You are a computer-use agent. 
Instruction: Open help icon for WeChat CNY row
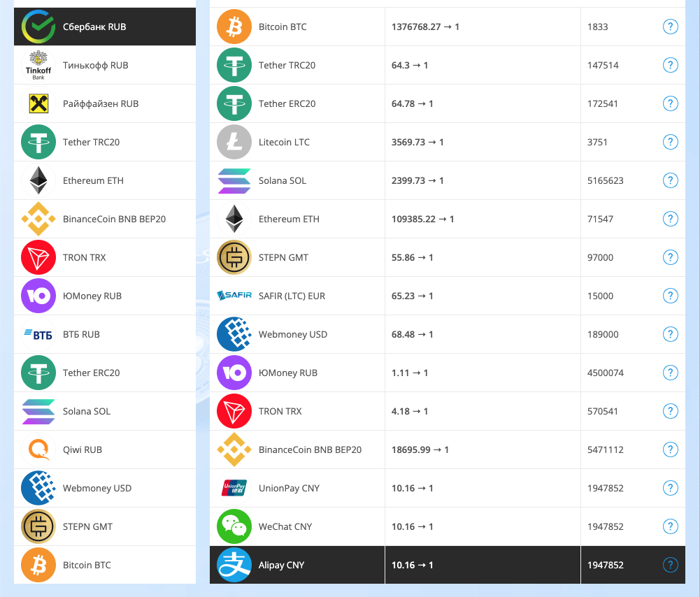tap(670, 526)
